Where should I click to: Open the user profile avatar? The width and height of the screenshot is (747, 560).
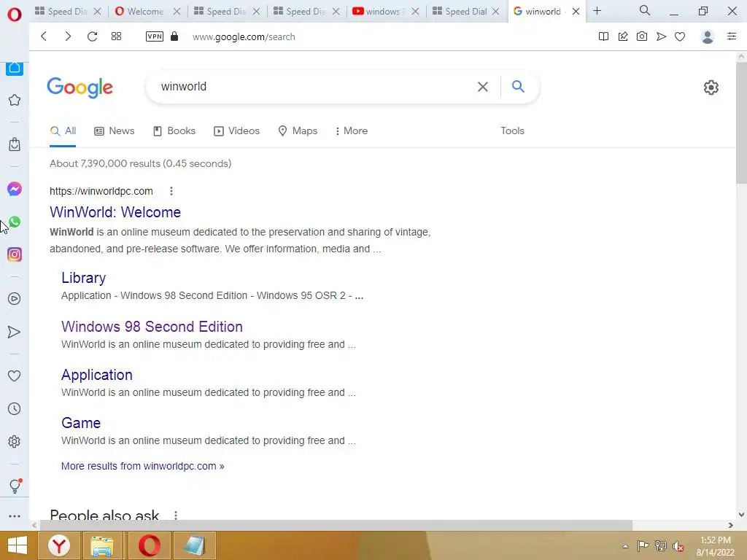pos(708,36)
